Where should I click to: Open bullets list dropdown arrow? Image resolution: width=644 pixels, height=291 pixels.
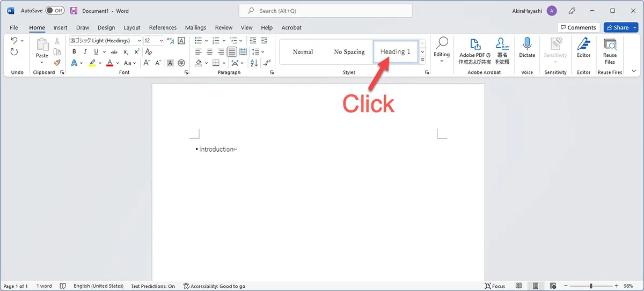[x=205, y=41]
